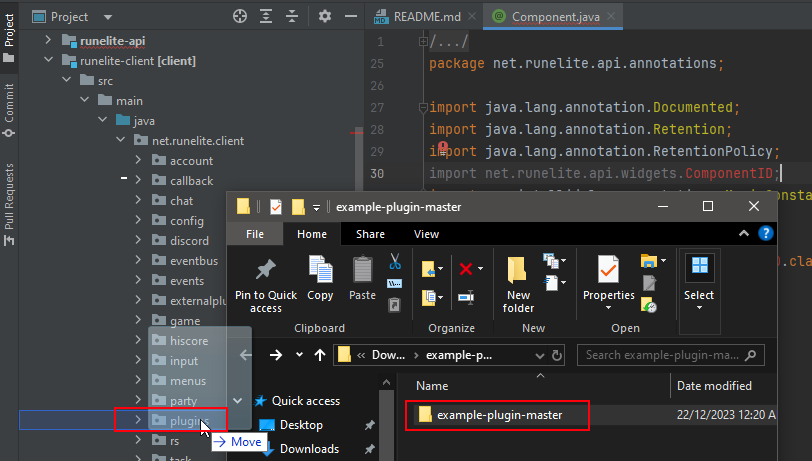
Task: Open the Project tool window sidebar button
Action: coord(9,37)
